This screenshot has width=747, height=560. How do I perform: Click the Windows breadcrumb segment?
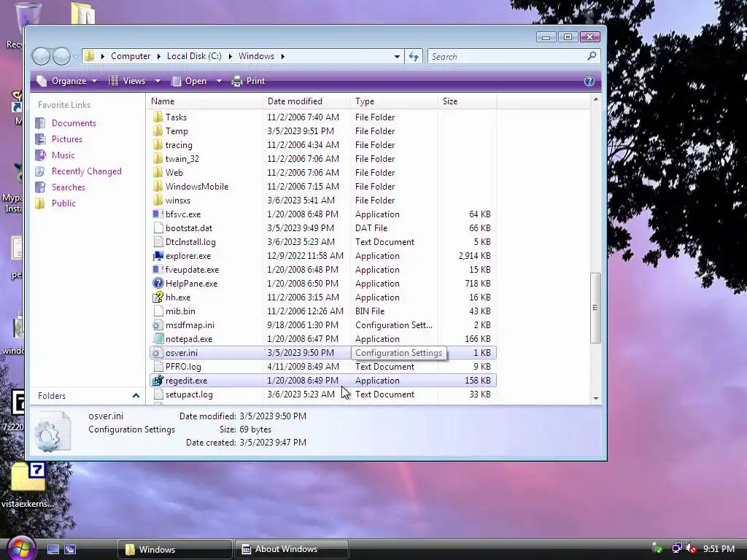[x=256, y=56]
